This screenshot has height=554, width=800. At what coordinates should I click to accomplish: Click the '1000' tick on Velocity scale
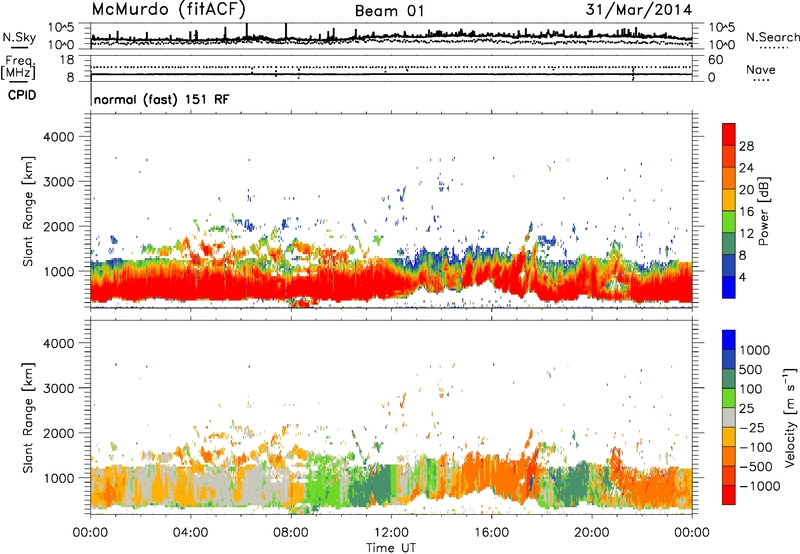pos(754,350)
